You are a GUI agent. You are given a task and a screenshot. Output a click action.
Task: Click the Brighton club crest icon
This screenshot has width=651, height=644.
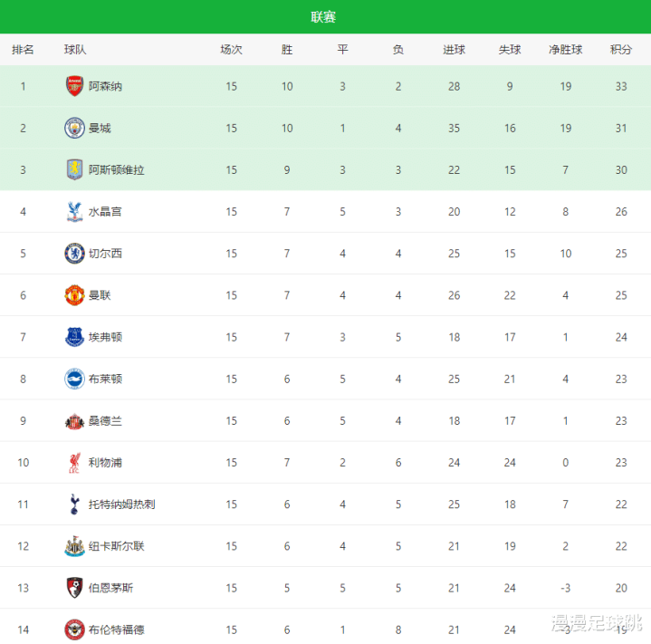(x=74, y=379)
